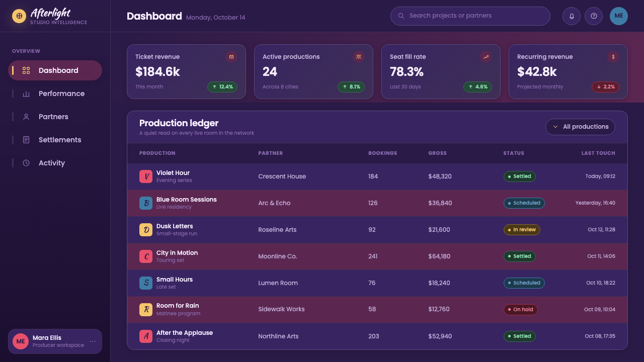The height and width of the screenshot is (362, 644).
Task: Open notifications bell icon
Action: click(x=572, y=16)
